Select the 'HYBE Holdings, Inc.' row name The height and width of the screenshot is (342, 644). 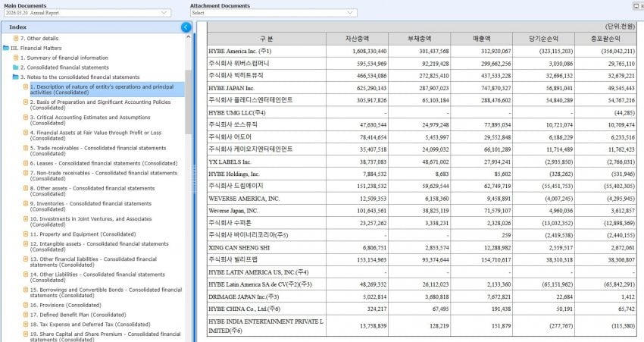234,174
